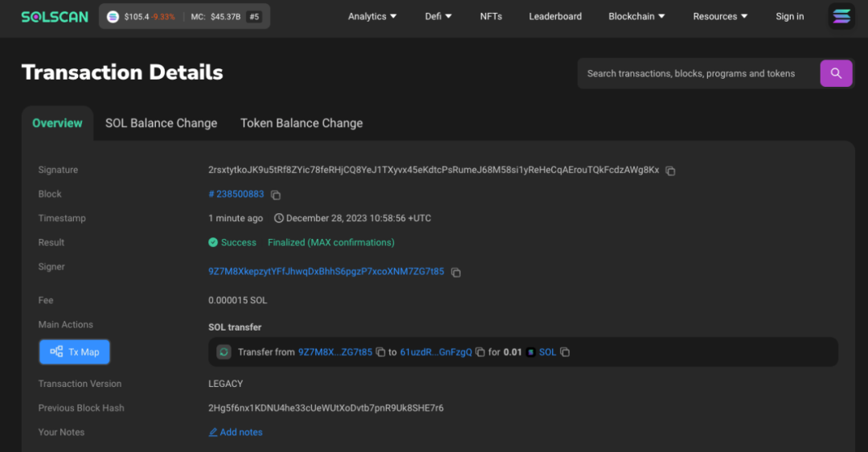Copy the sender address in transfer row

tap(381, 352)
